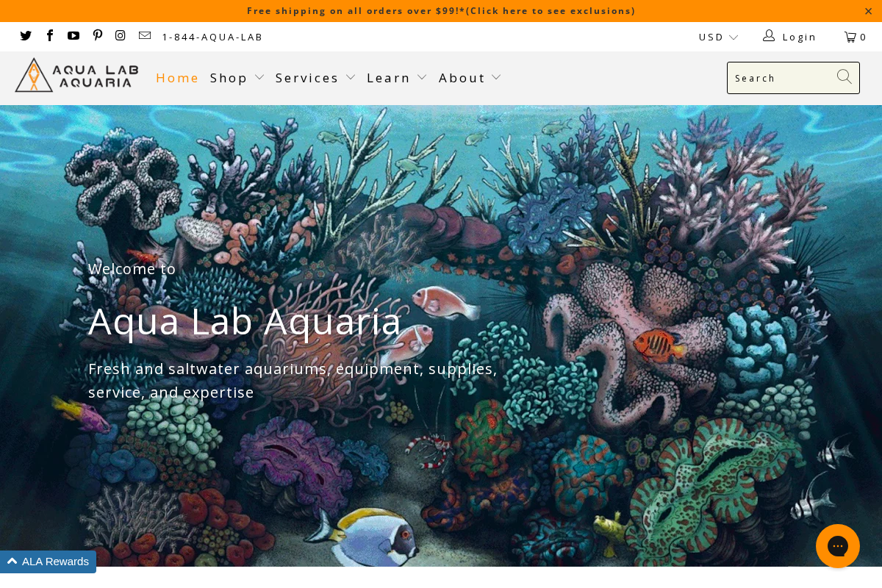The width and height of the screenshot is (882, 588).
Task: Click the email envelope icon
Action: (x=144, y=35)
